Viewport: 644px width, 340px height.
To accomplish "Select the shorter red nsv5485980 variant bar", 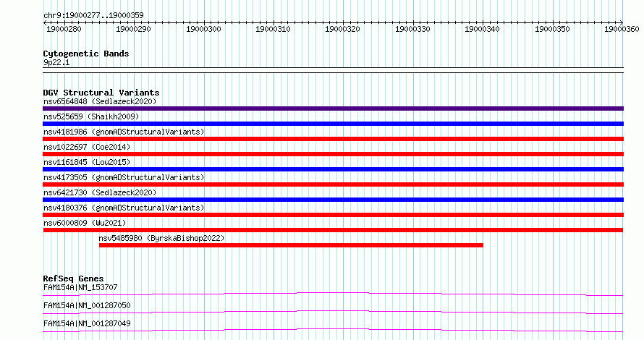I will tap(291, 245).
